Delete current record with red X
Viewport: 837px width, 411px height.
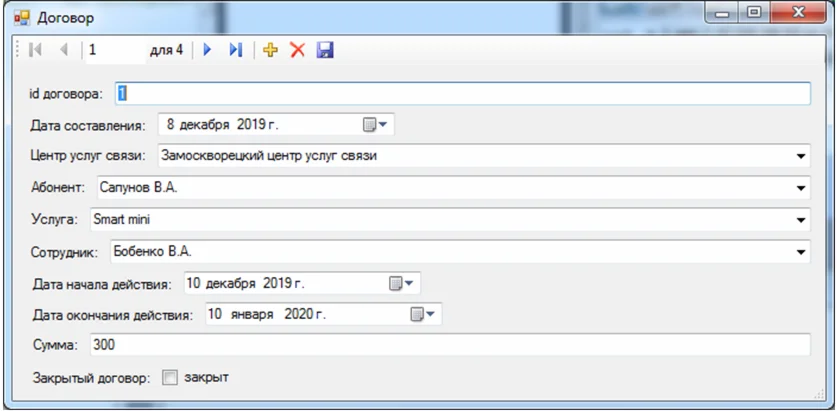pos(297,50)
